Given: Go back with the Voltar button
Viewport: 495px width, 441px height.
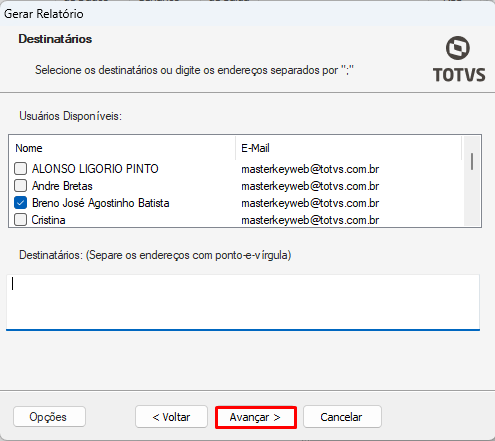Looking at the screenshot, I should click(171, 417).
